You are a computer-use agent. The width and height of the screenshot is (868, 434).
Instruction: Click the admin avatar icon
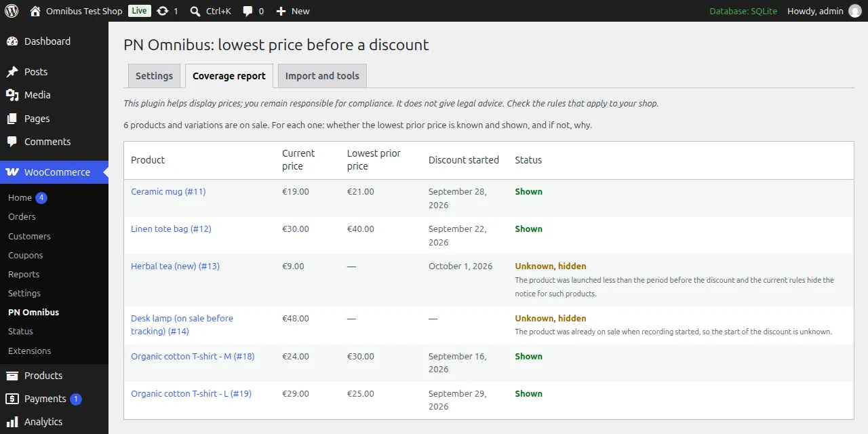pyautogui.click(x=855, y=11)
